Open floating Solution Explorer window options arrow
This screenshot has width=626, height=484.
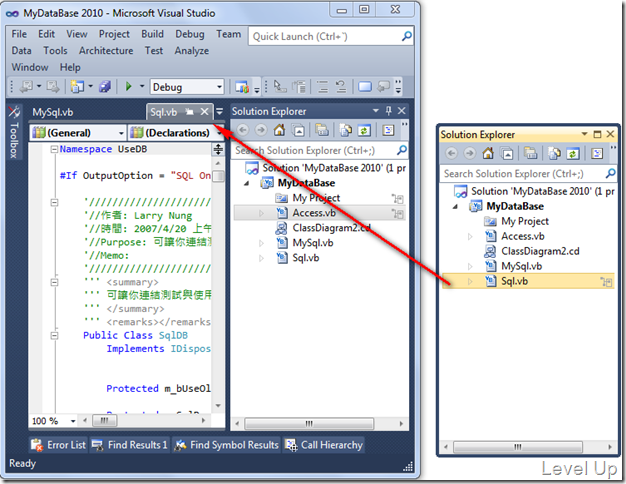click(584, 134)
